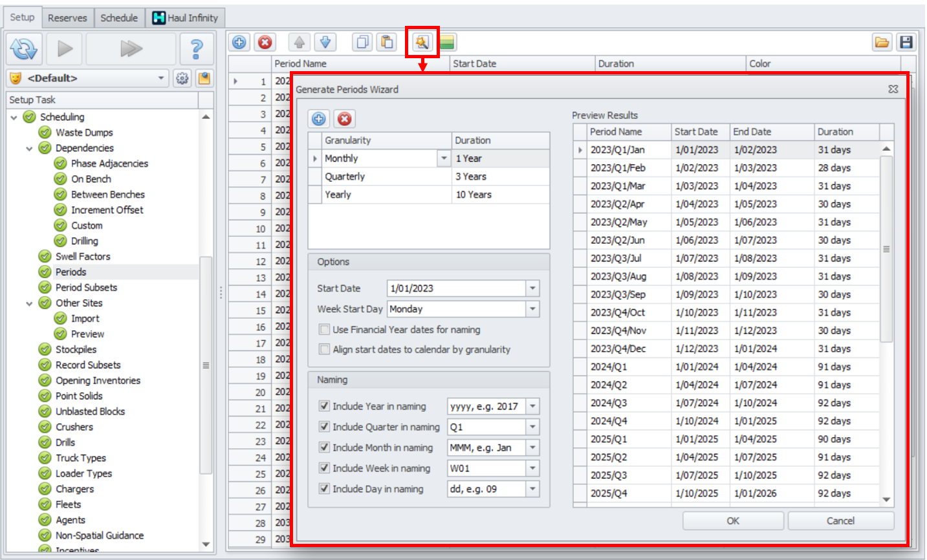
Task: Click the move down arrow icon
Action: pos(325,43)
